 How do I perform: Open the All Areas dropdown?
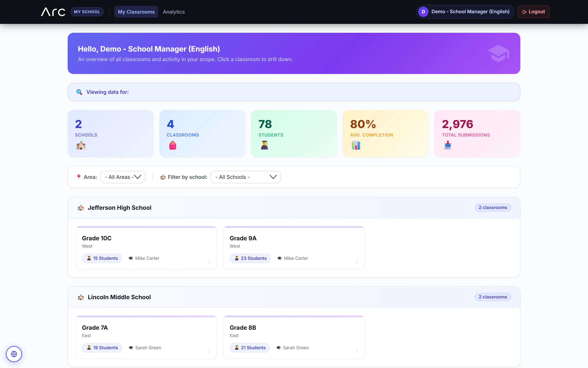click(x=123, y=177)
